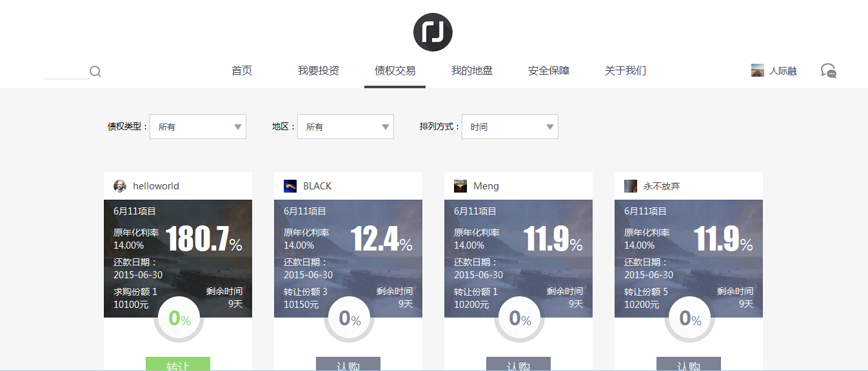Click 9天 remaining time on helloworld card
This screenshot has width=868, height=371.
click(235, 304)
